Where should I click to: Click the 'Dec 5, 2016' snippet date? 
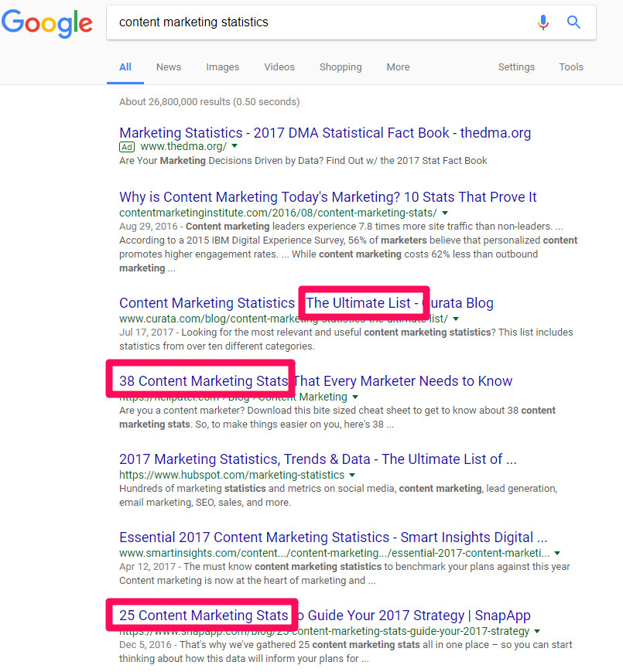click(x=145, y=645)
